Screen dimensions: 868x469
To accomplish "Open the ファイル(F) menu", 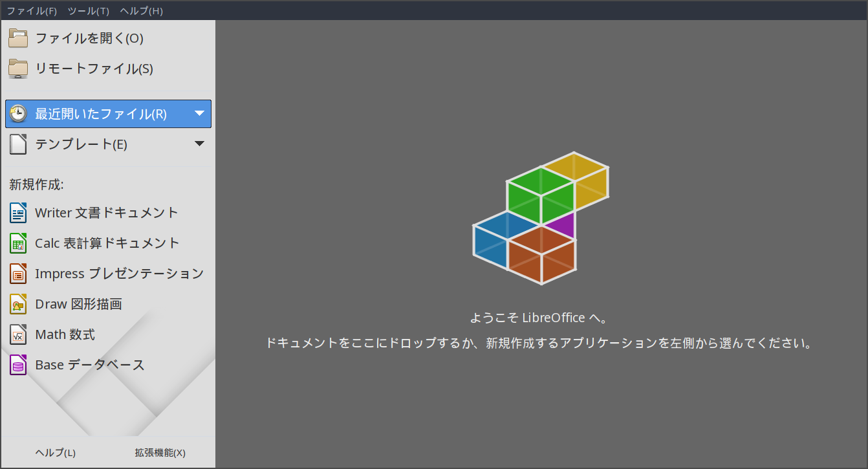I will [32, 11].
